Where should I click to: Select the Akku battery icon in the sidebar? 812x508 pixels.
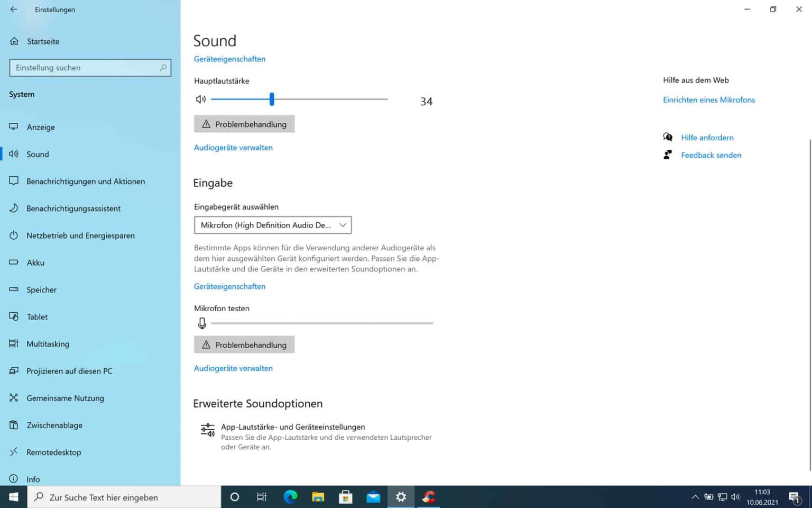tap(13, 262)
